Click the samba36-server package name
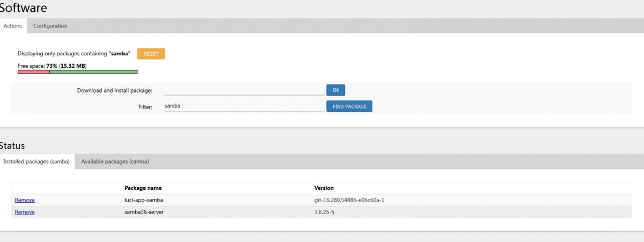 coord(145,212)
